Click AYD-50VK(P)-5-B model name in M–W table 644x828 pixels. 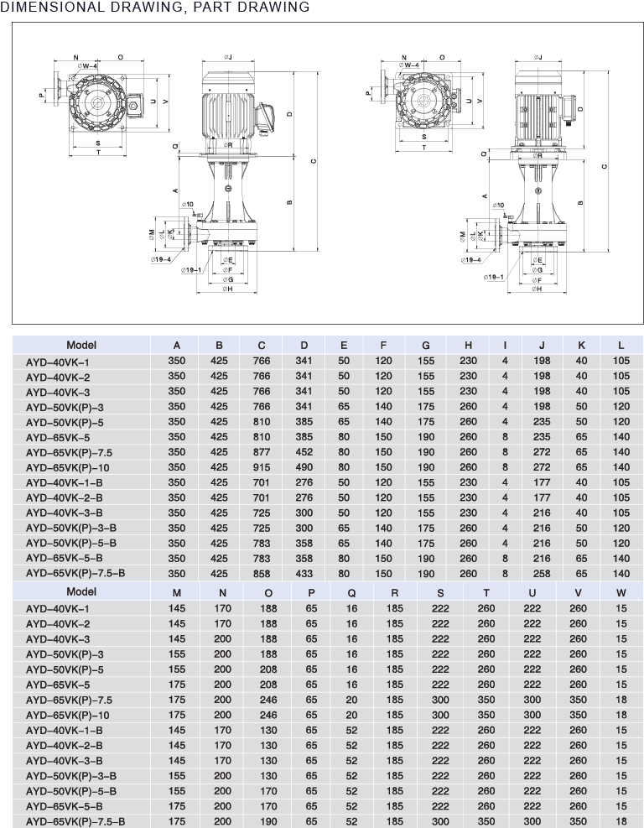tap(71, 792)
